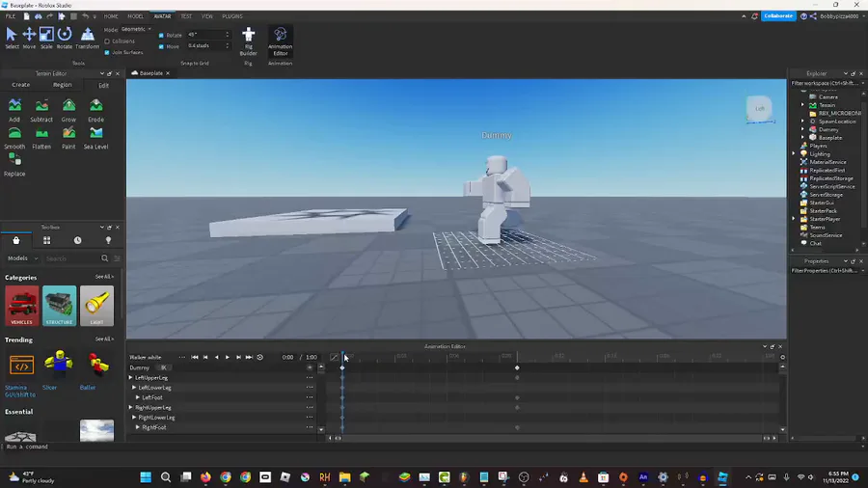Open File Explorer from taskbar
This screenshot has width=868, height=488.
click(x=345, y=477)
